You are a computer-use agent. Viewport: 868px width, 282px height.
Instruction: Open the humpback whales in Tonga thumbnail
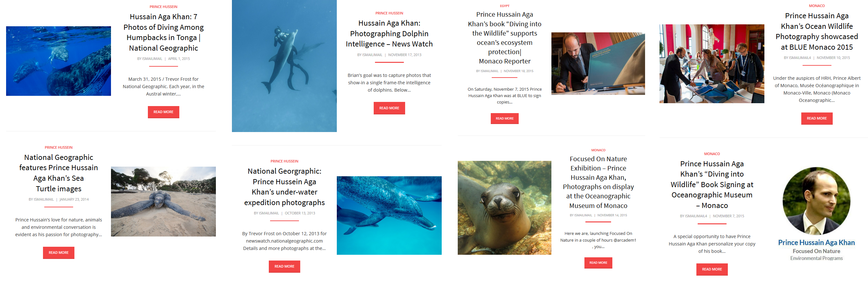[x=58, y=61]
